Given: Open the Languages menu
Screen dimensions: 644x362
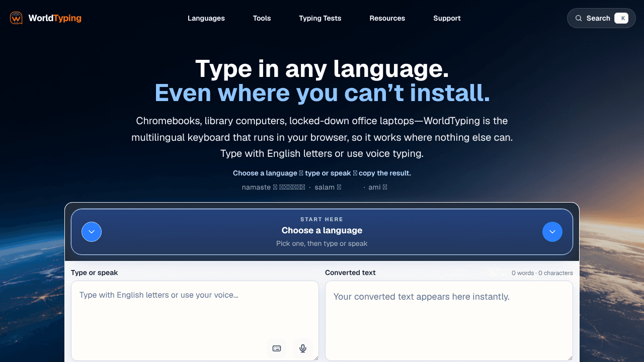Looking at the screenshot, I should coord(206,18).
